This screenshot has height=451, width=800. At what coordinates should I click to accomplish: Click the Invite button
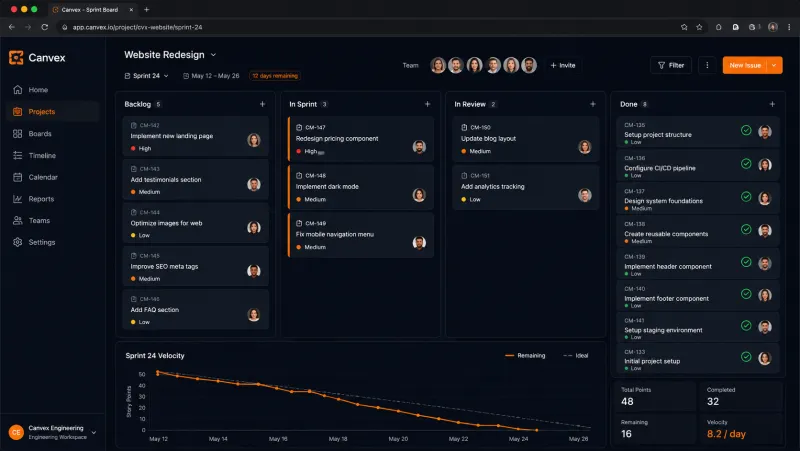[x=563, y=65]
